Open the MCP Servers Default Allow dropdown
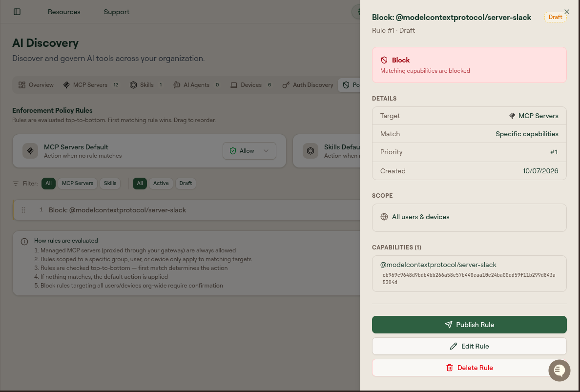The height and width of the screenshot is (392, 580). coord(249,151)
